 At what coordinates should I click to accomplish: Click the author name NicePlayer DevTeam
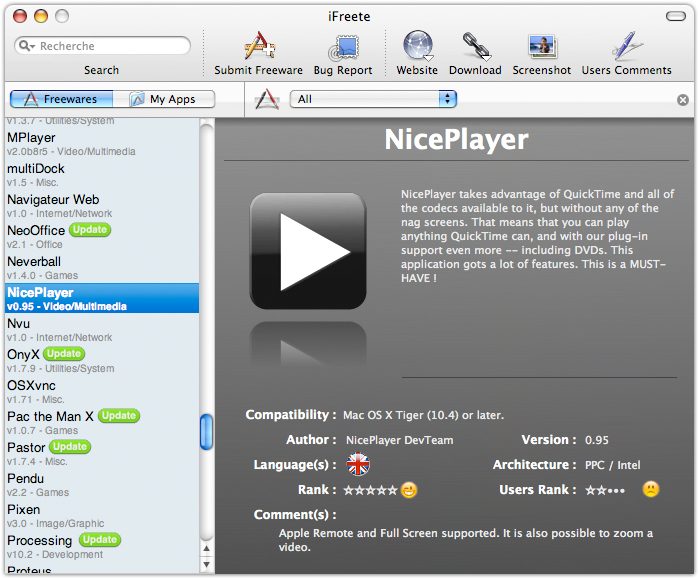[x=399, y=440]
